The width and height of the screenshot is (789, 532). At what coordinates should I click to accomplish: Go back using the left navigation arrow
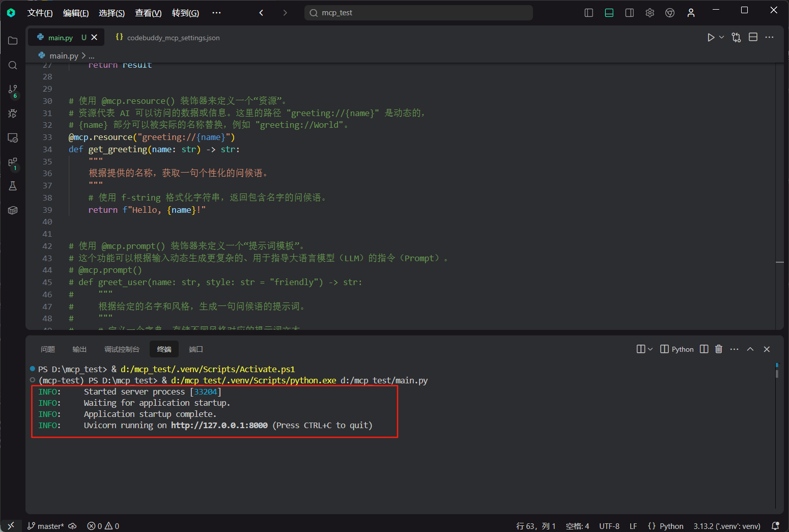[x=261, y=13]
